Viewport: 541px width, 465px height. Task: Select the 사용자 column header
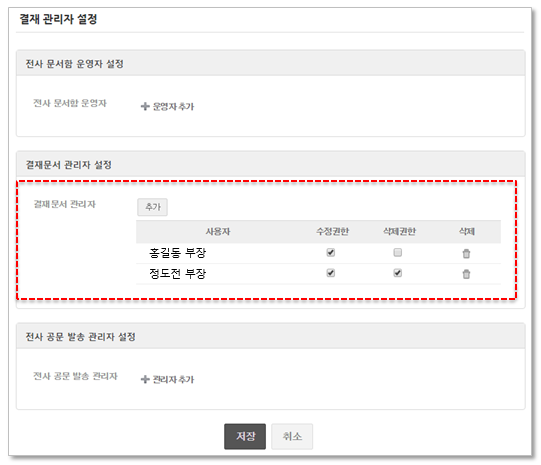click(x=218, y=231)
